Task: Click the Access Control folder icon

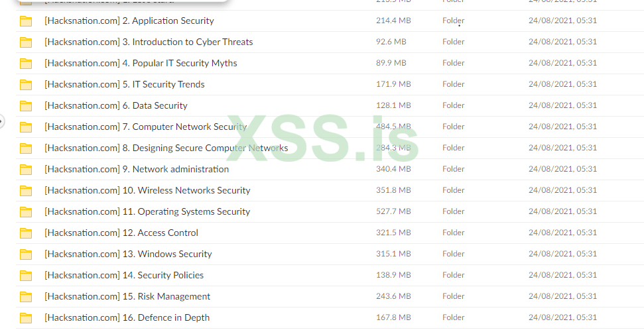Action: 26,233
